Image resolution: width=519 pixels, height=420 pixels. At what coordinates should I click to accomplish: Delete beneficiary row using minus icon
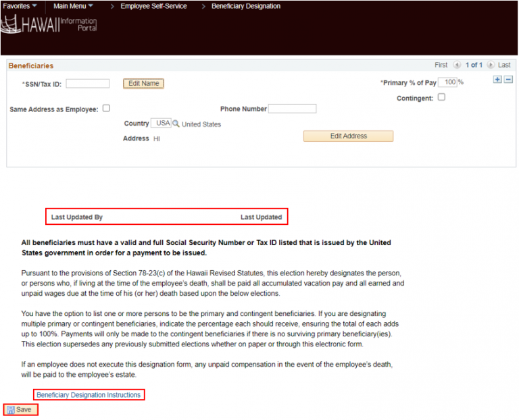pos(509,80)
